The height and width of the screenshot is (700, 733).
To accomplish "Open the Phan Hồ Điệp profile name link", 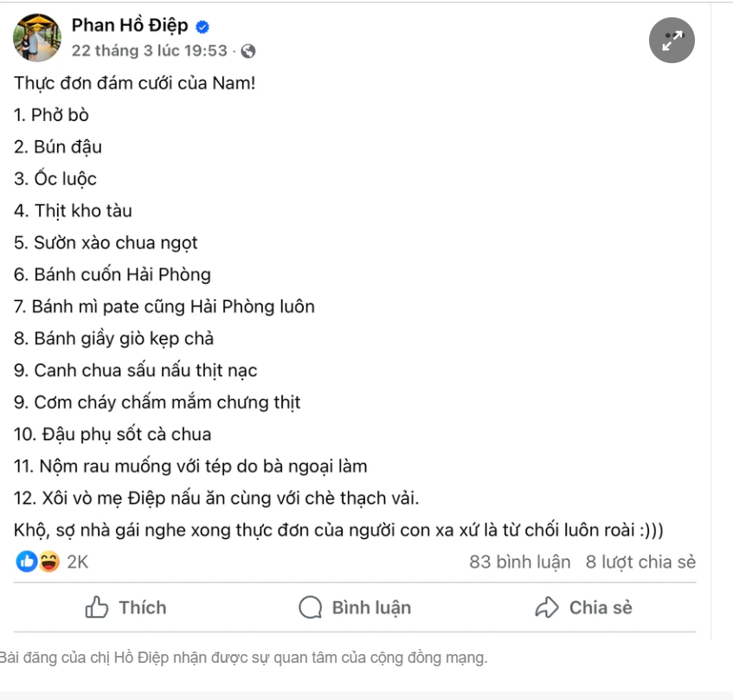I will click(130, 26).
